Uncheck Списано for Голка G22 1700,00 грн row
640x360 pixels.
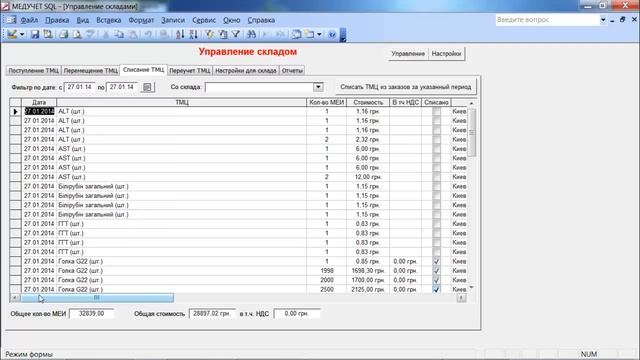436,280
